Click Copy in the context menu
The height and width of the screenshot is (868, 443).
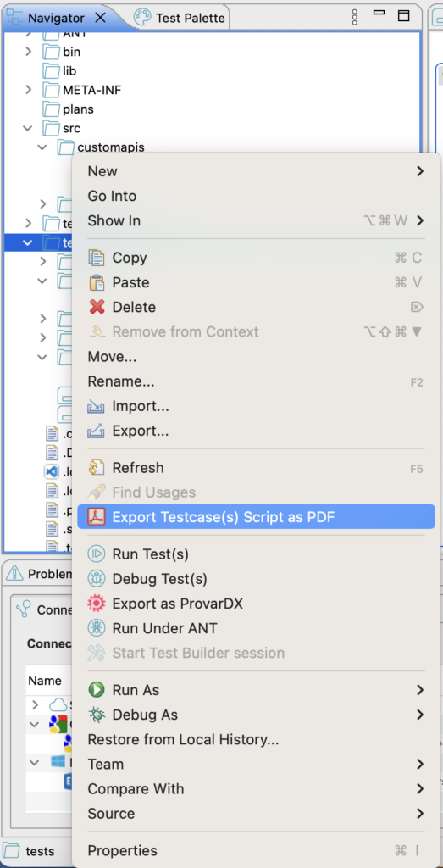coord(256,258)
